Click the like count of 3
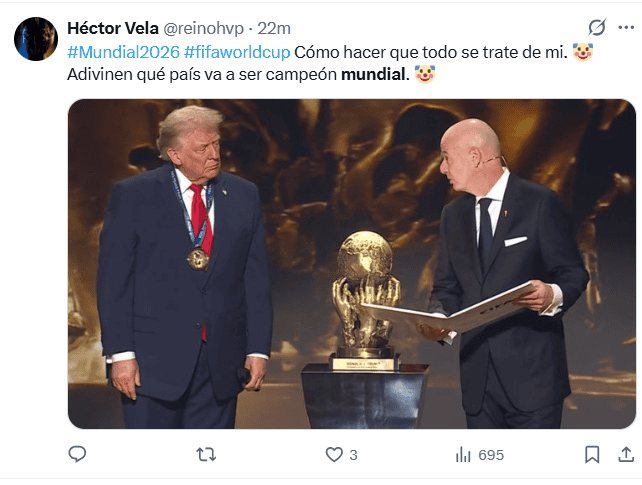Viewport: 642px width, 485px height. coord(353,455)
